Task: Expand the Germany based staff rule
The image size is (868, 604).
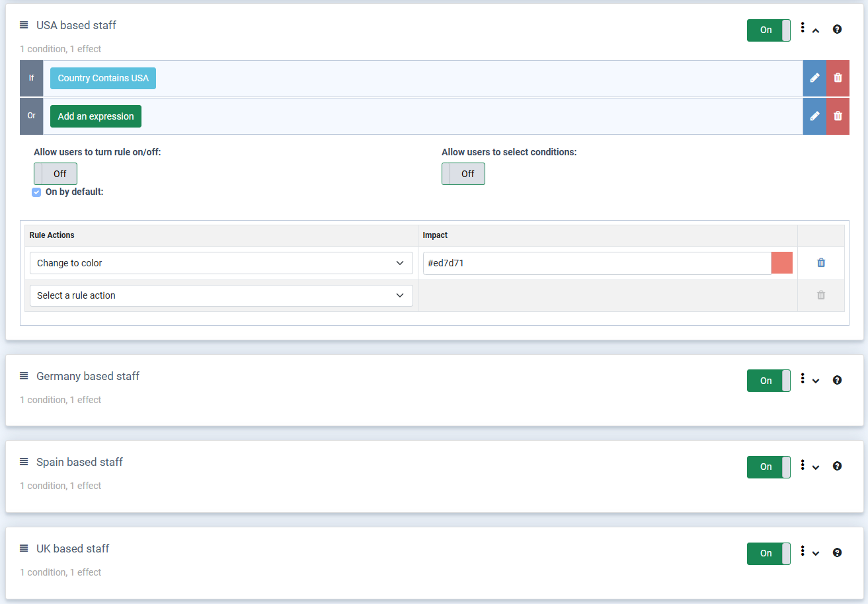Action: pyautogui.click(x=816, y=381)
